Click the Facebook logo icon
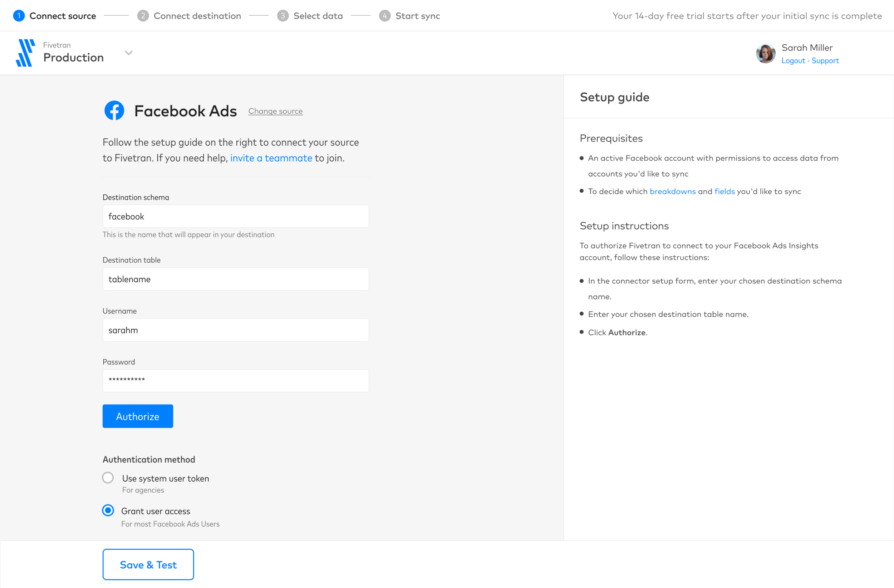The image size is (894, 588). point(114,110)
